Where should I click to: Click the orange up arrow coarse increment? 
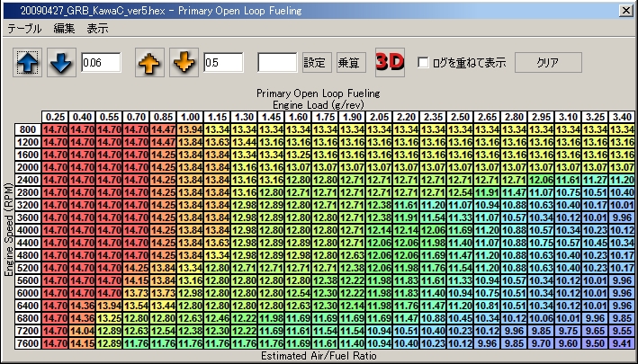click(x=148, y=63)
